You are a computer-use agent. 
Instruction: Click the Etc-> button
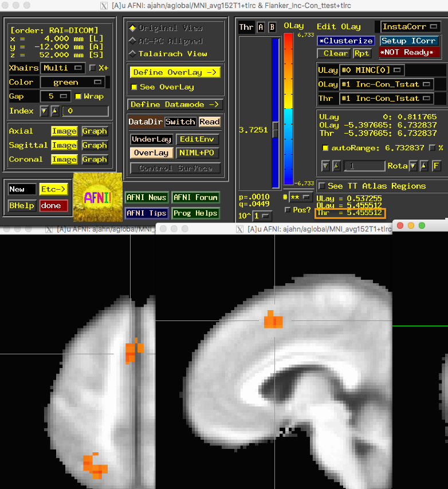point(54,189)
